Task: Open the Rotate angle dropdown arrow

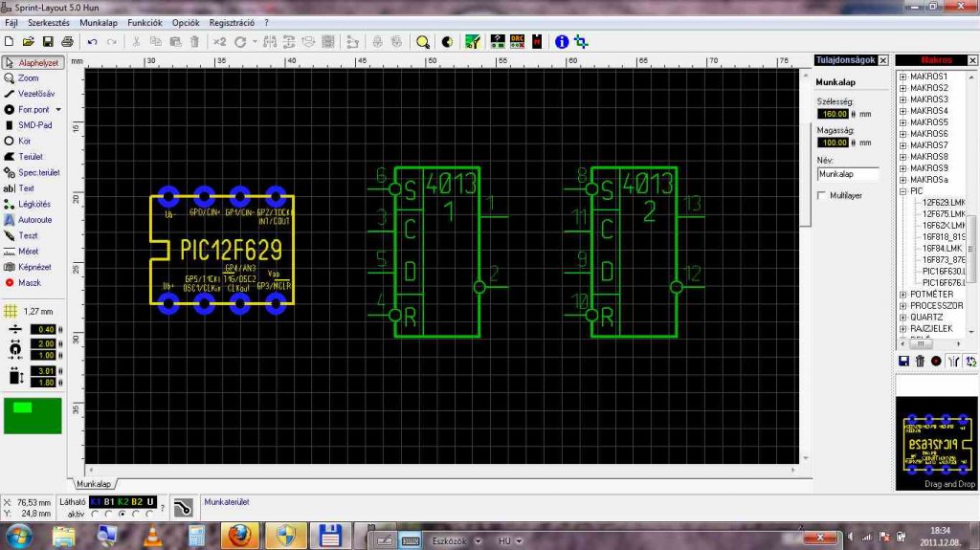Action: pyautogui.click(x=255, y=42)
